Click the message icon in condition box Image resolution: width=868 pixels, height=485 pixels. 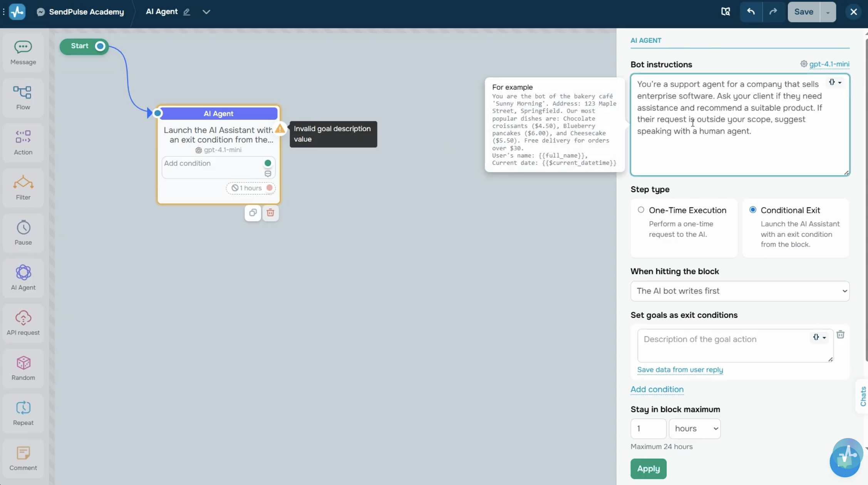pyautogui.click(x=268, y=174)
